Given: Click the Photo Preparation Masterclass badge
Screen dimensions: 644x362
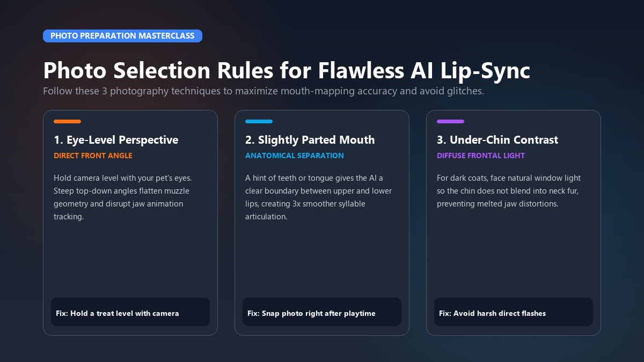Looking at the screenshot, I should pos(122,36).
